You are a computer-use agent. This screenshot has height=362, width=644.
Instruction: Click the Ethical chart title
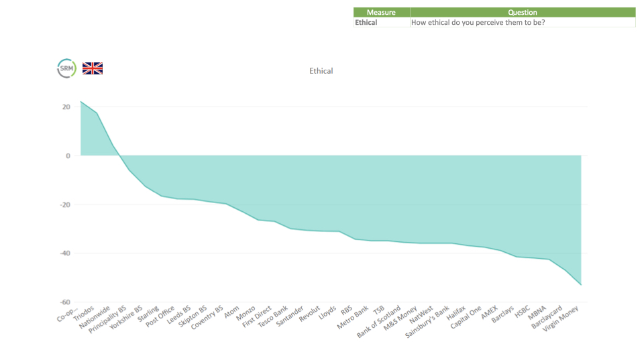(321, 71)
